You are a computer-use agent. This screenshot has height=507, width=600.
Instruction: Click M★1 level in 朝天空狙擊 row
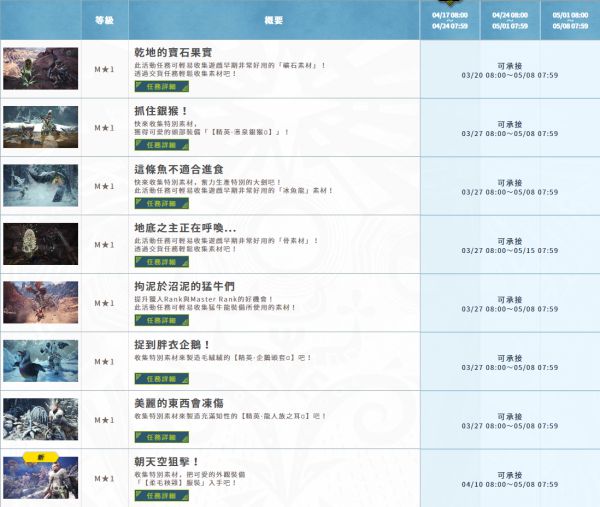tap(104, 479)
